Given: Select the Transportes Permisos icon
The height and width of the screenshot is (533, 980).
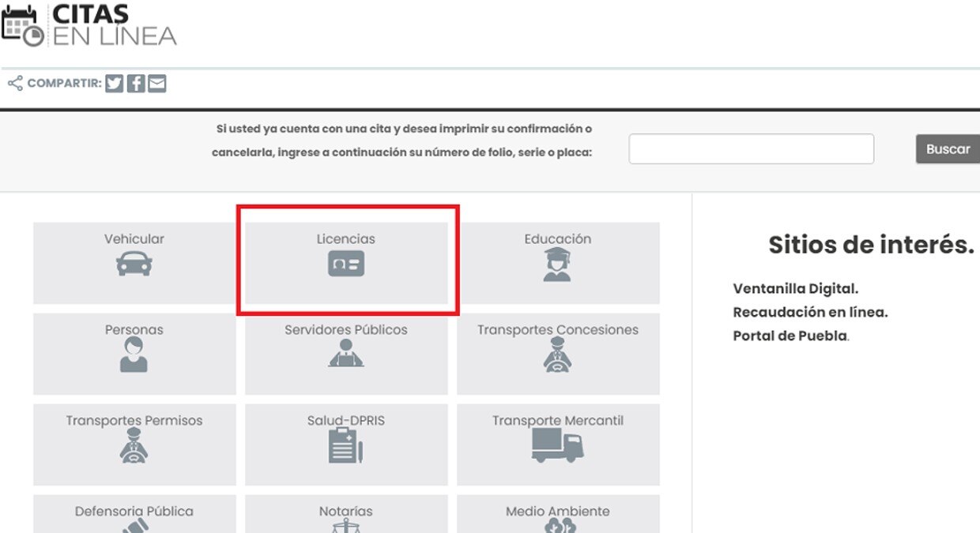Looking at the screenshot, I should click(134, 445).
